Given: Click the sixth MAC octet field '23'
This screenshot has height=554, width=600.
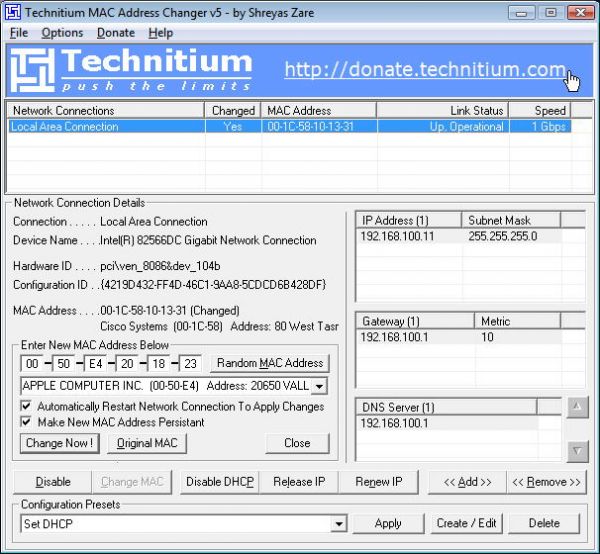Looking at the screenshot, I should click(191, 363).
